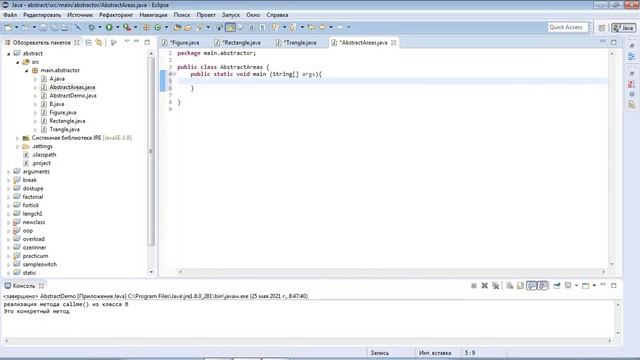Toggle the Breadcrumb in the editor toolbar
Viewport: 640px width, 360px height.
click(219, 27)
